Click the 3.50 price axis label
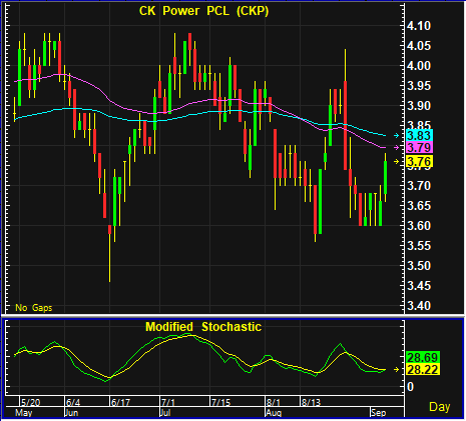The height and width of the screenshot is (421, 466). click(419, 266)
